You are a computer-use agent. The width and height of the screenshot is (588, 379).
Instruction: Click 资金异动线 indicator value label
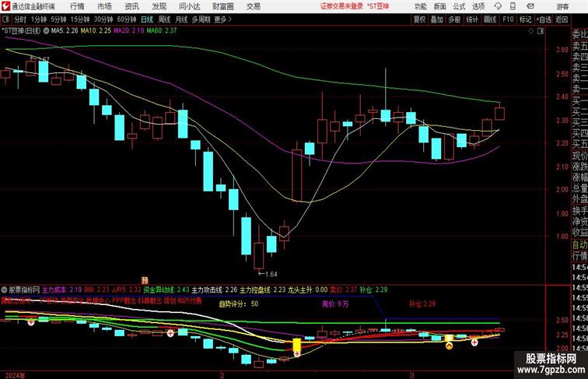tap(166, 290)
